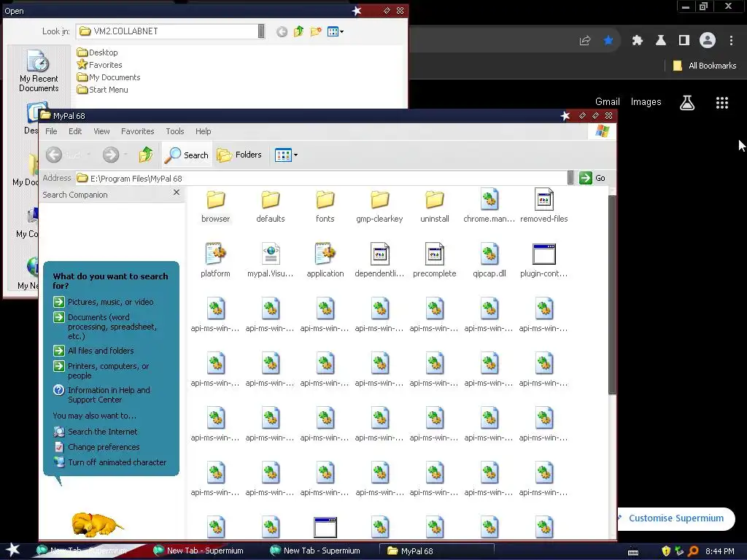The height and width of the screenshot is (560, 747).
Task: Open the Google apps grid icon
Action: pos(722,102)
